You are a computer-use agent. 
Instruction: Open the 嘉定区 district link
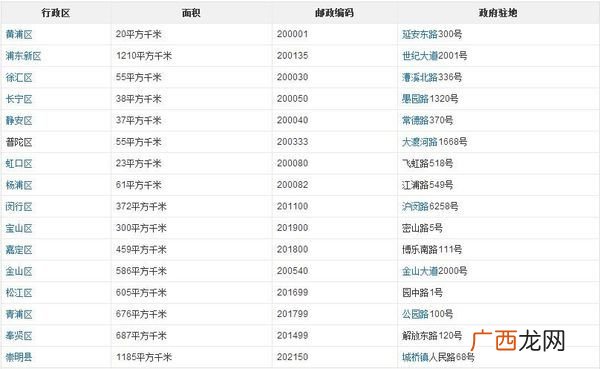pos(19,250)
